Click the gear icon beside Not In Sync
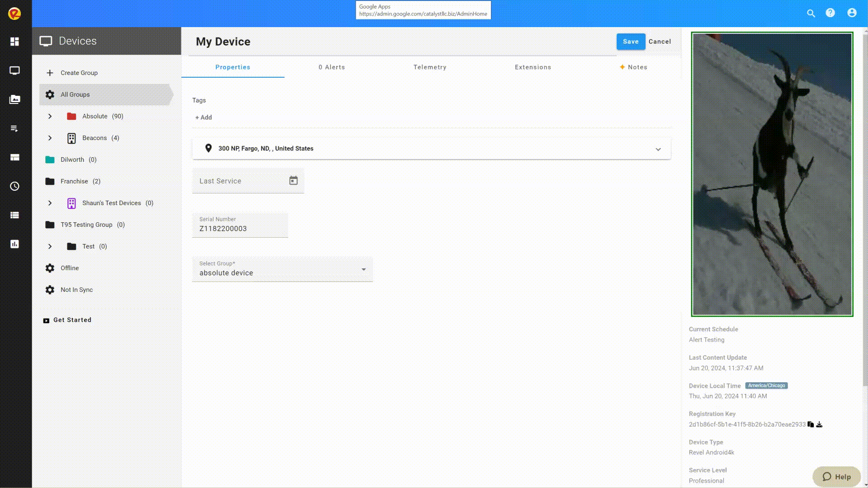The image size is (868, 488). [50, 290]
